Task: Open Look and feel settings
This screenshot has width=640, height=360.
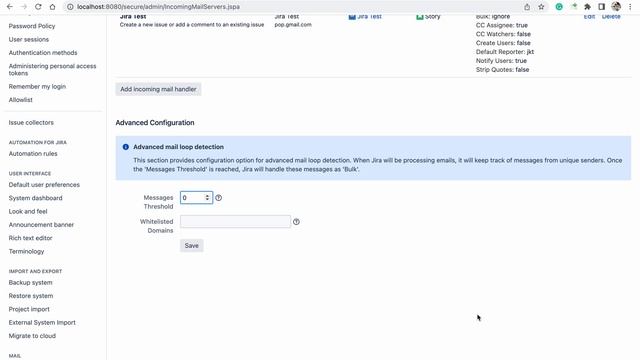Action: [28, 211]
